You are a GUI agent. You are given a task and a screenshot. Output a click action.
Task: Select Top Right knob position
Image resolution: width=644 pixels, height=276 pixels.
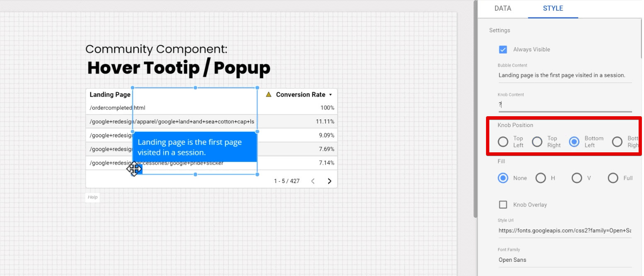pyautogui.click(x=537, y=142)
